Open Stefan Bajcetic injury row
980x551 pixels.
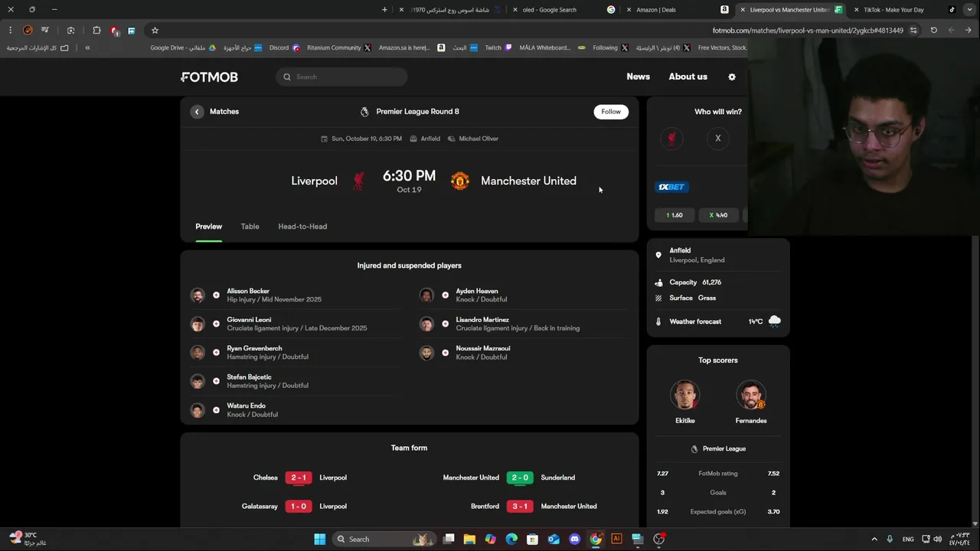(295, 381)
